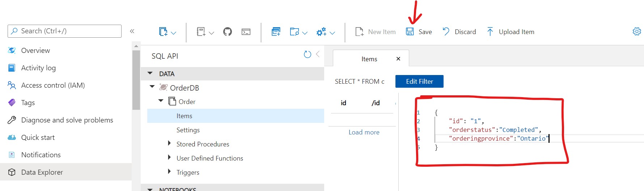The height and width of the screenshot is (191, 644).
Task: Click the GitHub icon in toolbar
Action: click(228, 32)
